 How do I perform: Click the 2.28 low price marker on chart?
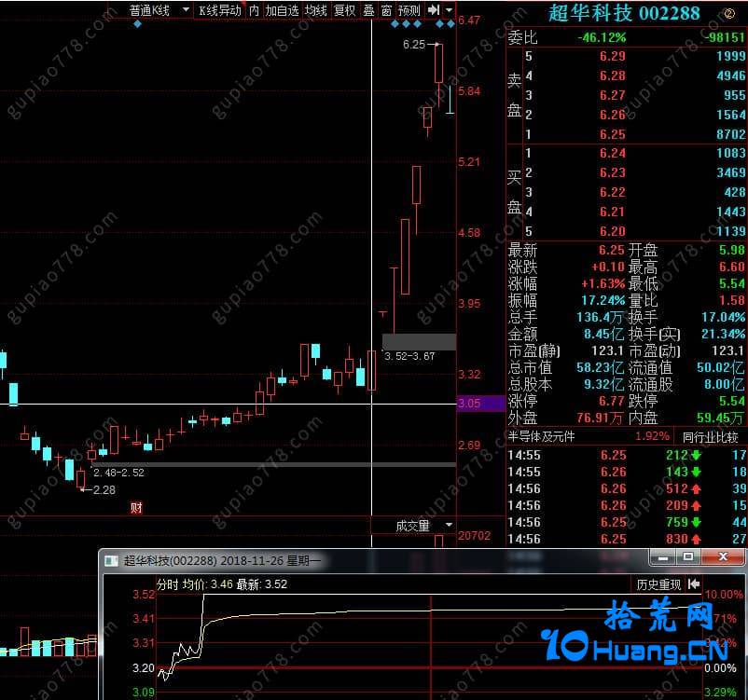pyautogui.click(x=104, y=489)
